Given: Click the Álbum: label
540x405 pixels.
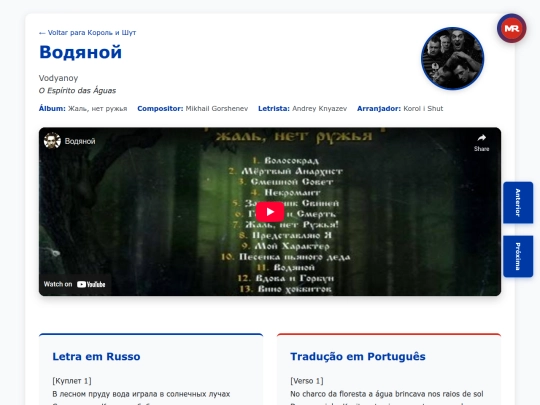Looking at the screenshot, I should (x=52, y=108).
